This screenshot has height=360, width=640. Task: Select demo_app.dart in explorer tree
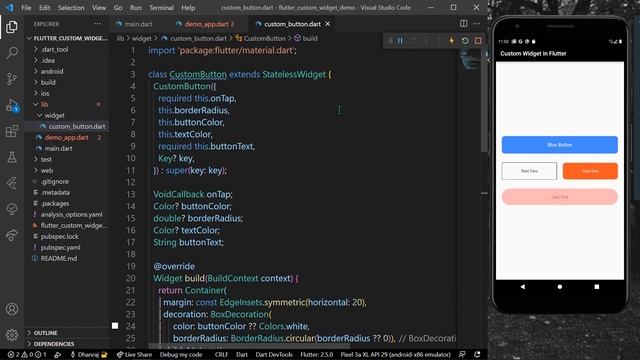tap(66, 137)
